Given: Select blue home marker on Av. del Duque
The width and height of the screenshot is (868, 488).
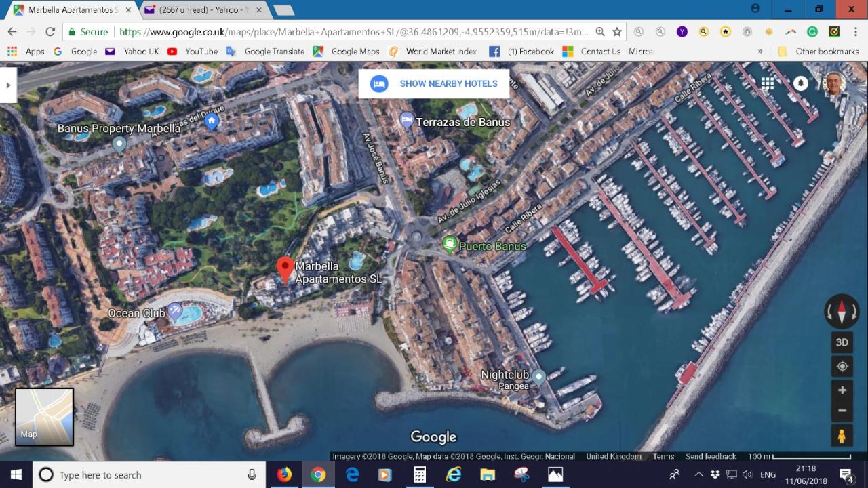Looking at the screenshot, I should click(x=212, y=121).
